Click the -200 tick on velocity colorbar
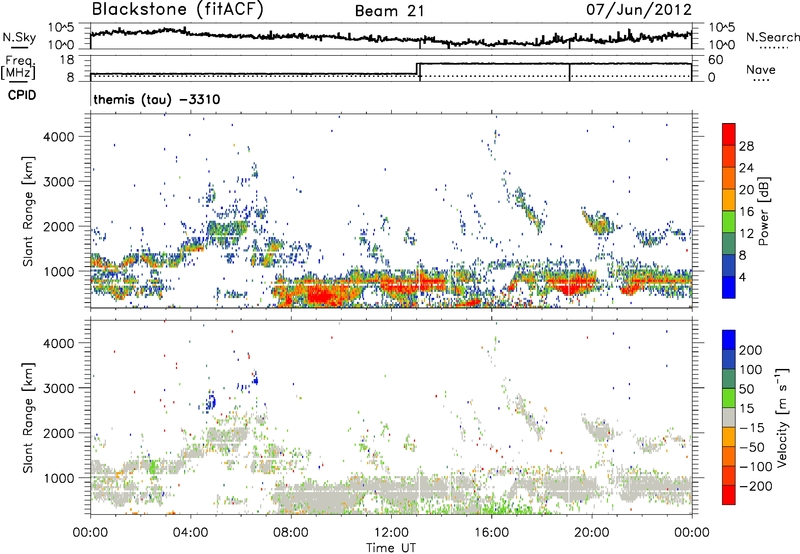This screenshot has height=554, width=800. coord(756,486)
